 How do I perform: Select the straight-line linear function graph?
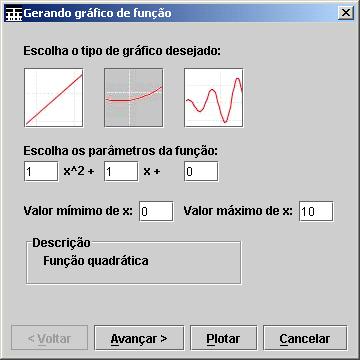tap(54, 98)
